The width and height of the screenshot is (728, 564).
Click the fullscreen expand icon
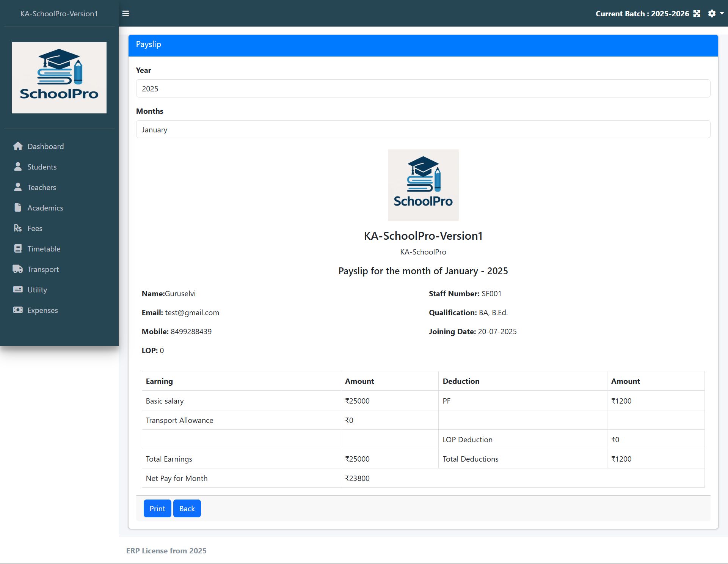coord(697,14)
